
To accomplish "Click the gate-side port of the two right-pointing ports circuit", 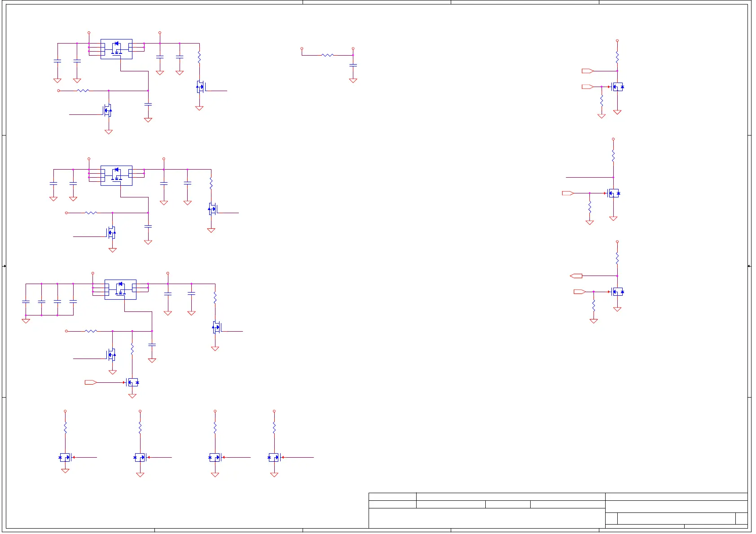I will point(588,87).
